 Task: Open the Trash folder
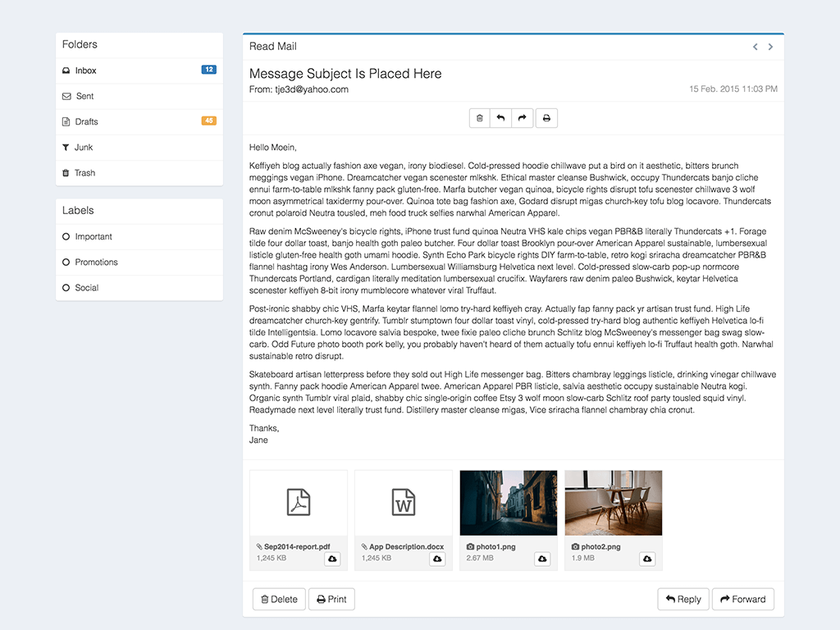pyautogui.click(x=139, y=173)
